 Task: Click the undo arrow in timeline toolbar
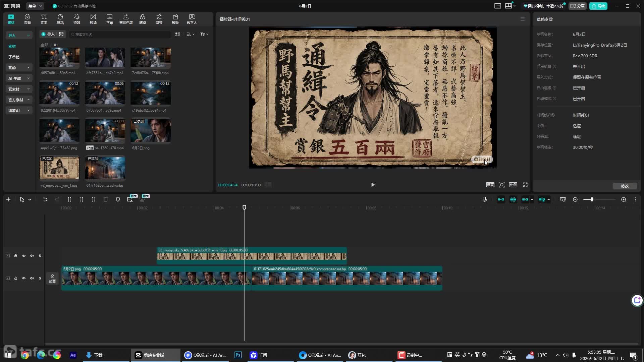click(x=45, y=199)
